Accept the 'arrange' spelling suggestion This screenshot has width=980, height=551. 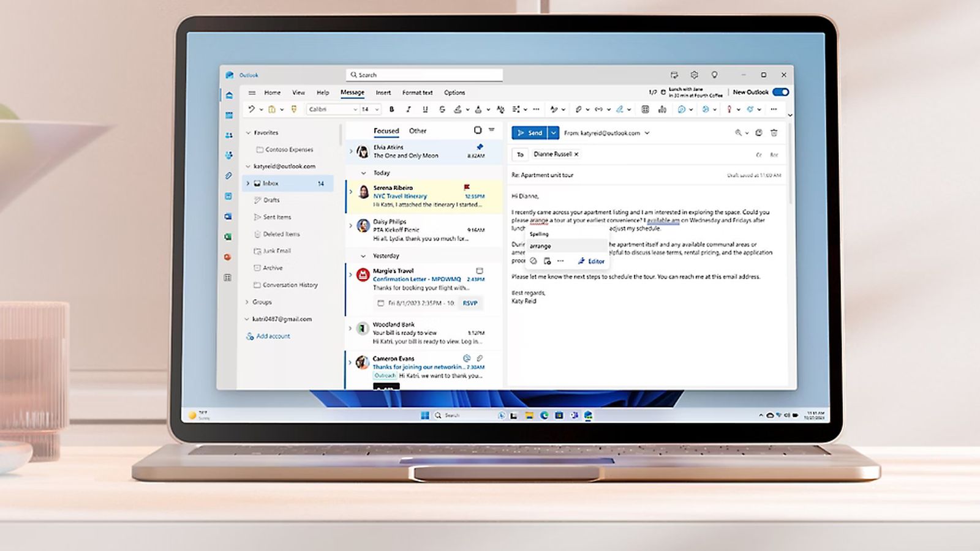click(x=540, y=246)
